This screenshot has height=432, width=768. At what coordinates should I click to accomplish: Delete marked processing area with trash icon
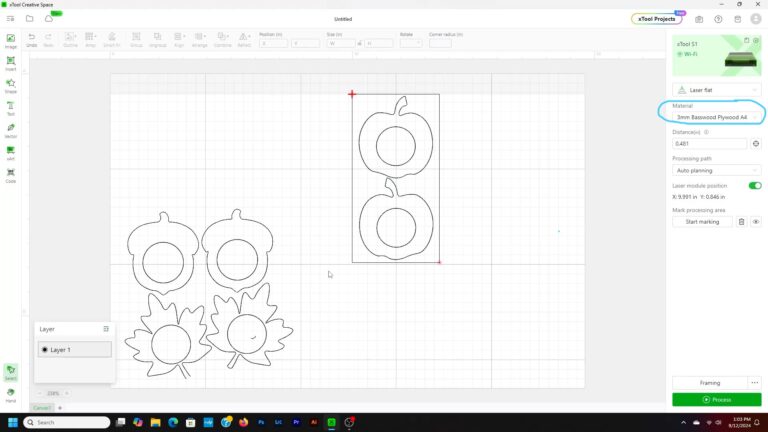[741, 222]
